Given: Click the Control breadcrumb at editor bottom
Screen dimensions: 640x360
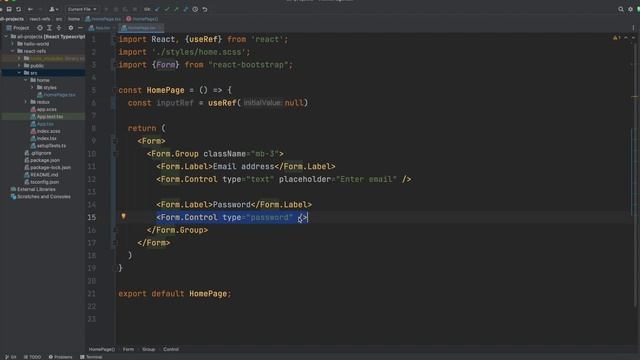Looking at the screenshot, I should (171, 349).
